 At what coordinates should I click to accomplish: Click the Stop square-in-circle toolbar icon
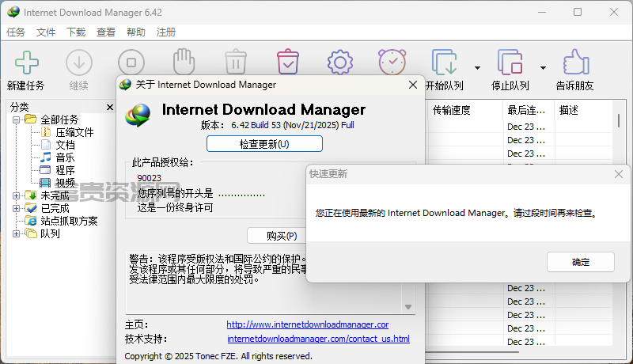coord(131,63)
